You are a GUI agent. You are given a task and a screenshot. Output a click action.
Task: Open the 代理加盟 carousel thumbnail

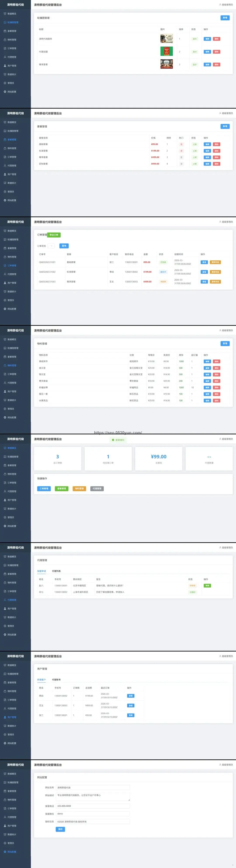[x=167, y=52]
